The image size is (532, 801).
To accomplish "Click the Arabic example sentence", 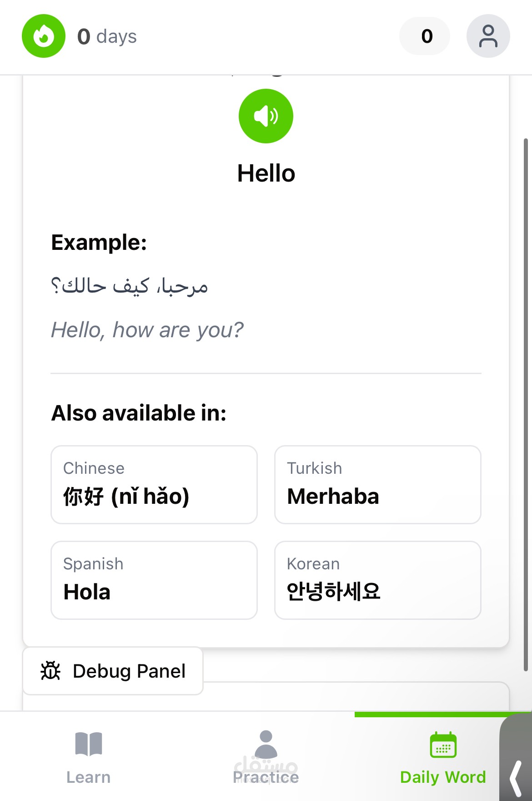I will (130, 287).
